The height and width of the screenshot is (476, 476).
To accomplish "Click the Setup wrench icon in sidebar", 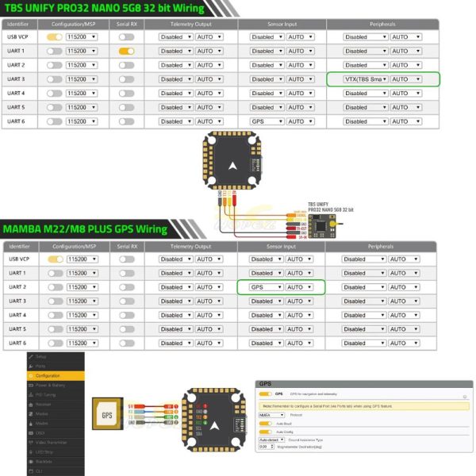I will pos(31,357).
